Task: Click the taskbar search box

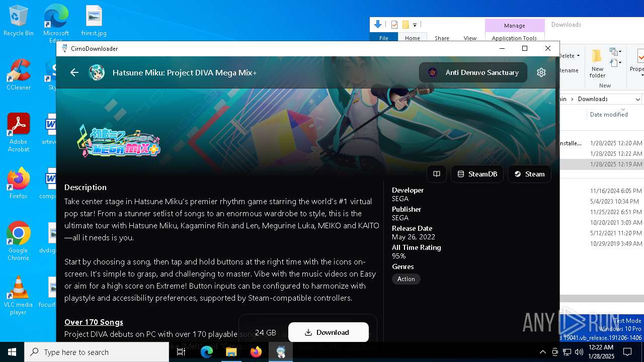Action: [97, 352]
